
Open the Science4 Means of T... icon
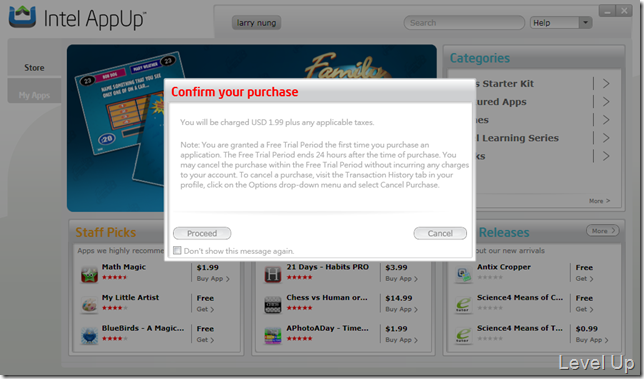pyautogui.click(x=463, y=335)
